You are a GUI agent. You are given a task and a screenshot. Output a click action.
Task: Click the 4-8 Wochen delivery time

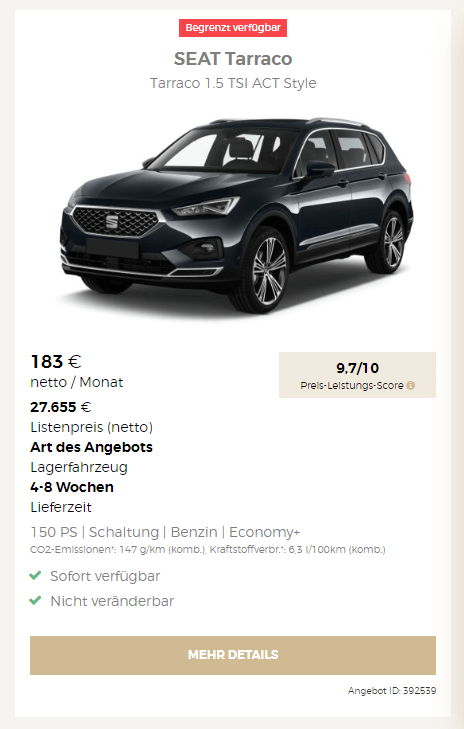pos(72,487)
